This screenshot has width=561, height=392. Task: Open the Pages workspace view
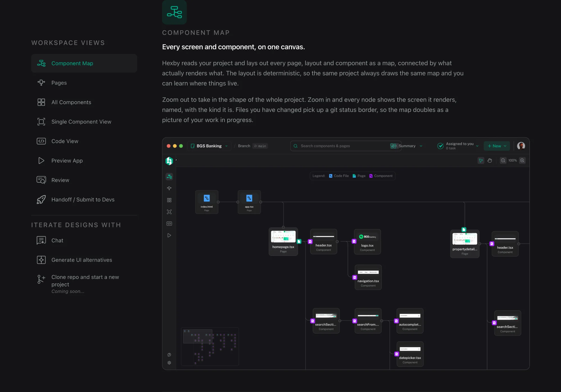[84, 83]
